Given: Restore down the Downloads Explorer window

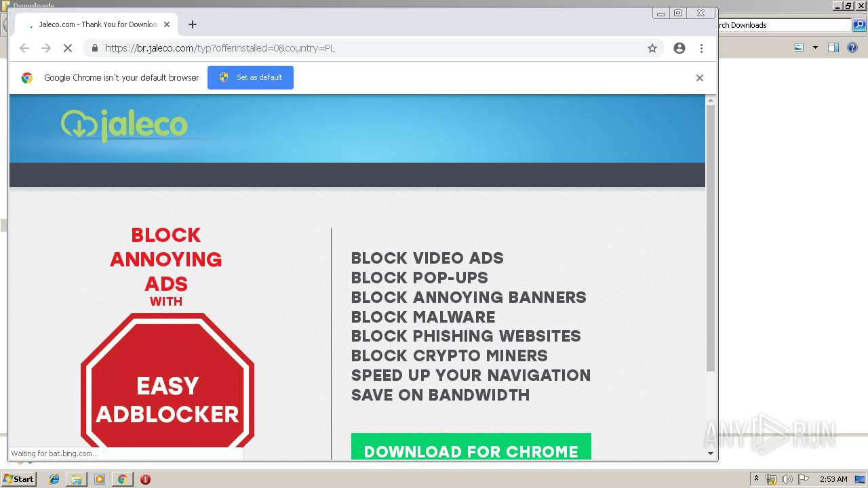Looking at the screenshot, I should (848, 6).
